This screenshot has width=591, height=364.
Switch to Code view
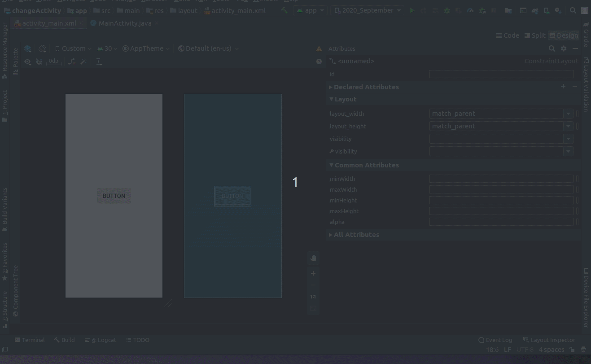click(508, 35)
